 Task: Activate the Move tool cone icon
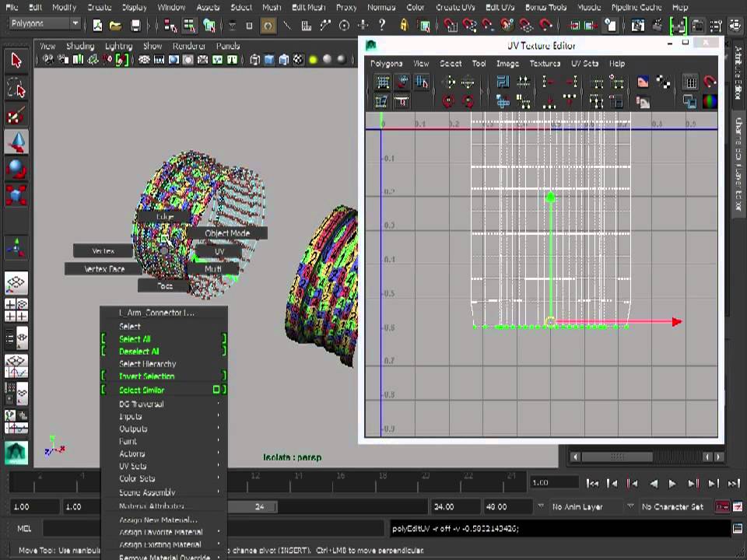(x=16, y=142)
